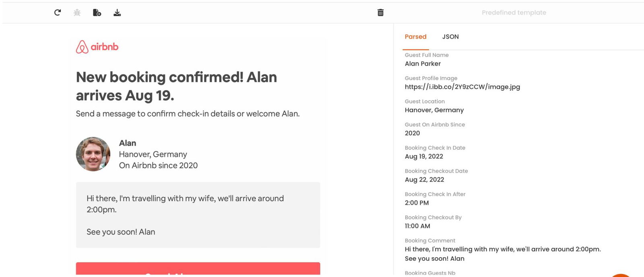
Task: Click the red button below the message box
Action: pos(198,269)
